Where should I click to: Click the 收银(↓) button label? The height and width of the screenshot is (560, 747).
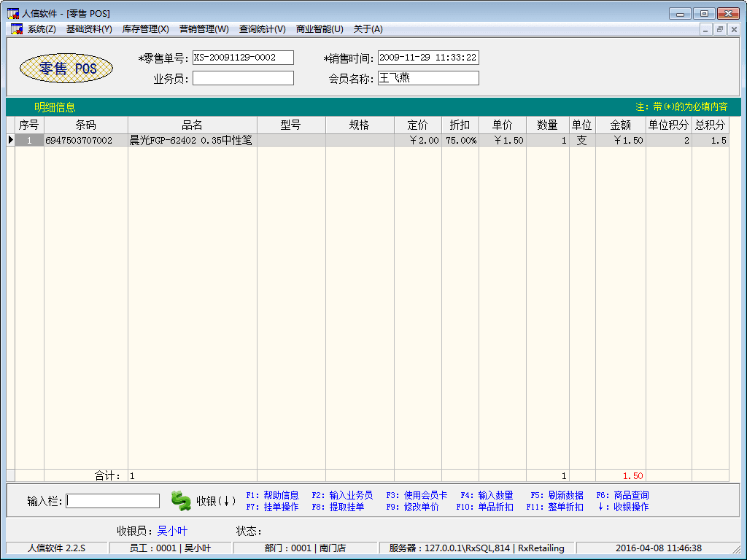click(216, 501)
